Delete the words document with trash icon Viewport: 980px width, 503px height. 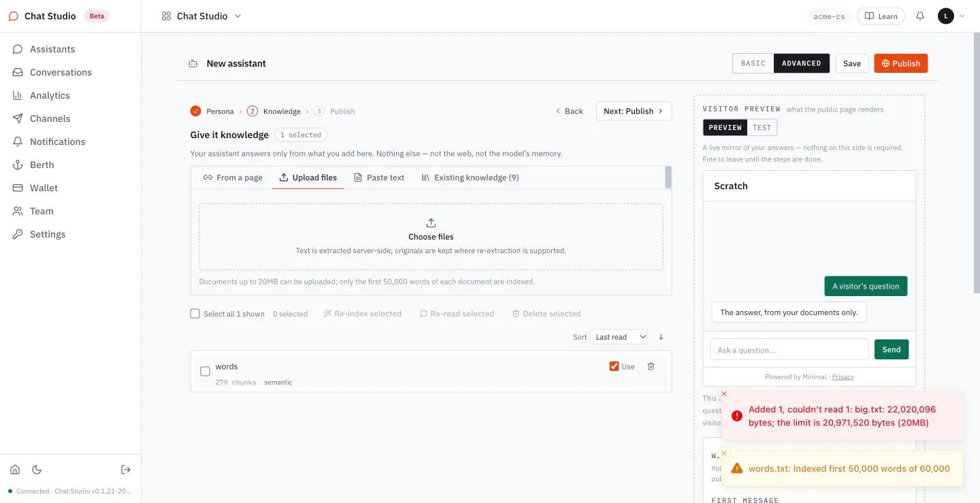coord(651,366)
